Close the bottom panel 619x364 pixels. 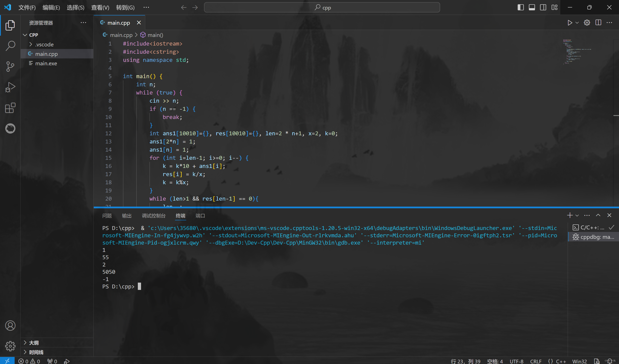(x=609, y=215)
